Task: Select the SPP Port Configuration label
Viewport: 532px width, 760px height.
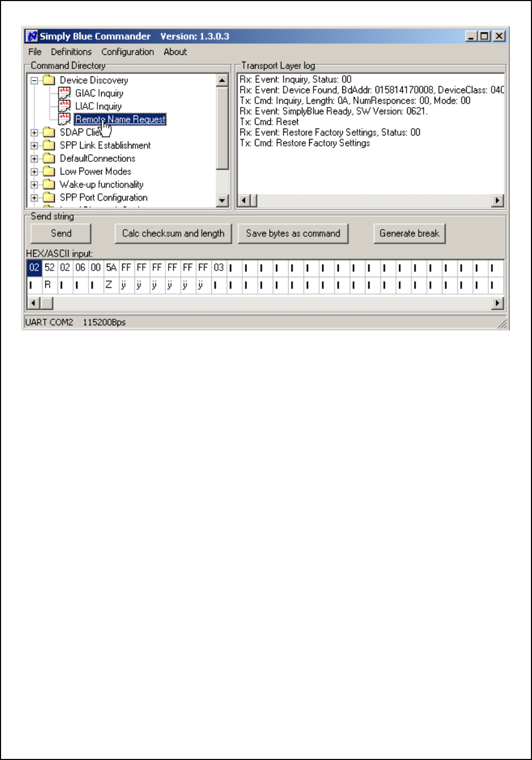Action: 104,198
